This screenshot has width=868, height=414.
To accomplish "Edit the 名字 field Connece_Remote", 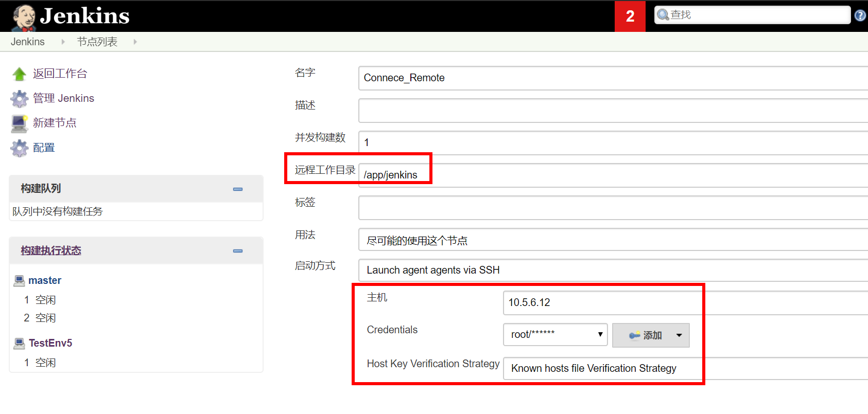I will tap(613, 78).
